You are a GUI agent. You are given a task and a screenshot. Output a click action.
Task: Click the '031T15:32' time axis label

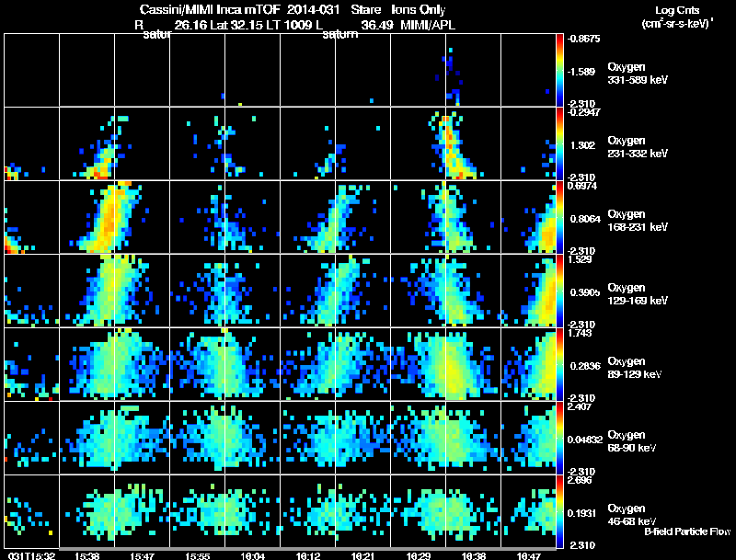coord(32,555)
